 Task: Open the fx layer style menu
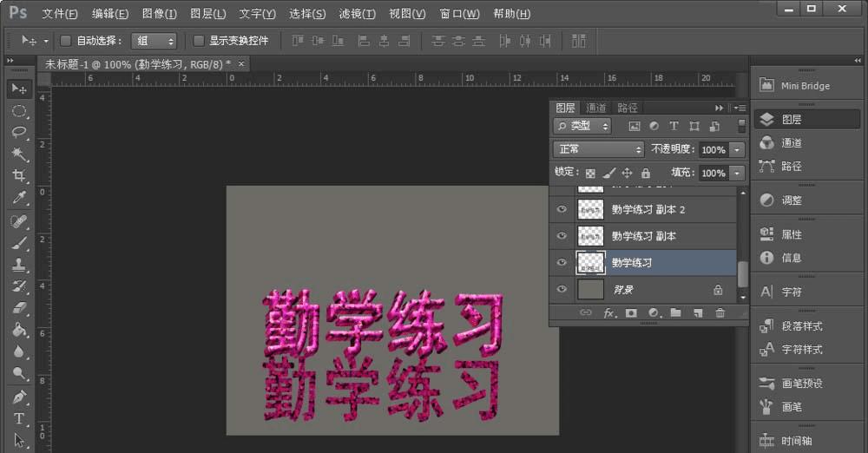pos(609,312)
